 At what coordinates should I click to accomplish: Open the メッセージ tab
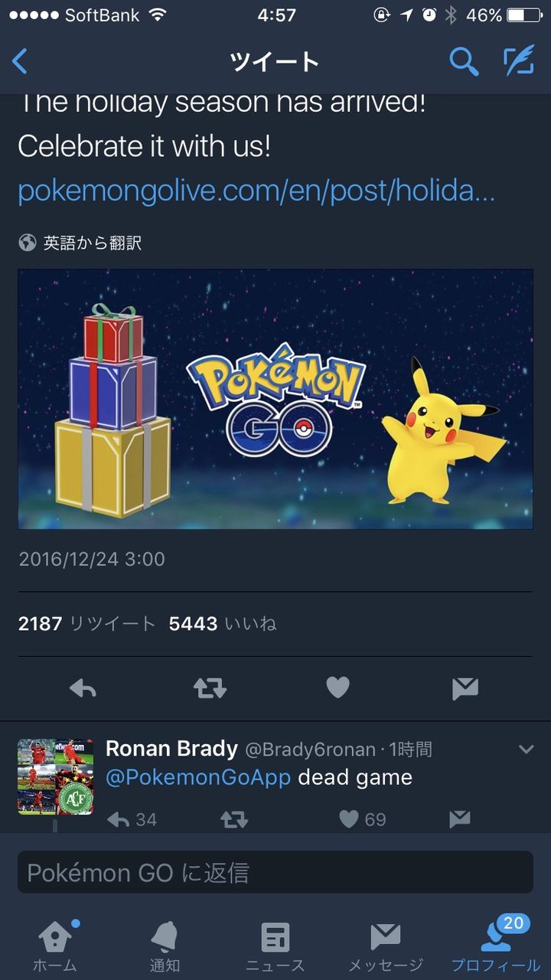pyautogui.click(x=386, y=946)
